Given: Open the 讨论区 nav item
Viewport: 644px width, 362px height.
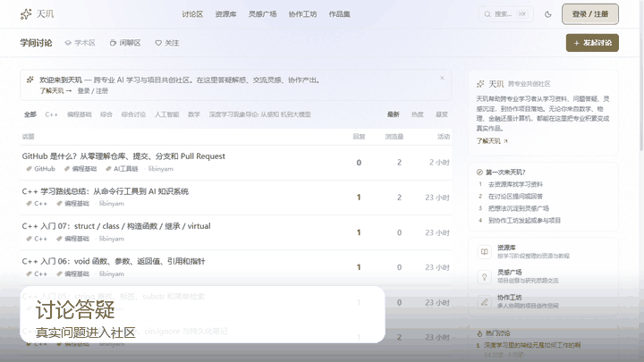Looking at the screenshot, I should (192, 14).
